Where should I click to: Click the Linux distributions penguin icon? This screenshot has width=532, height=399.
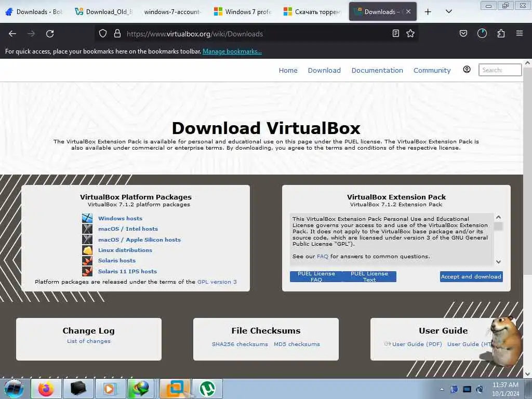click(x=87, y=250)
